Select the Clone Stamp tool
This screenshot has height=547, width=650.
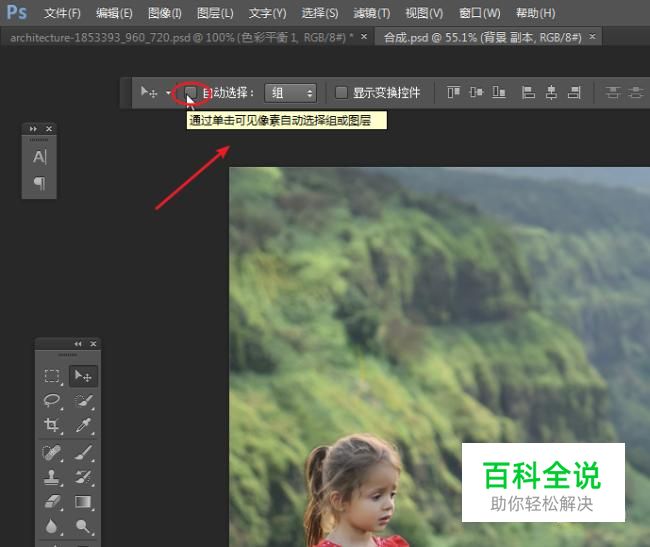(x=52, y=477)
